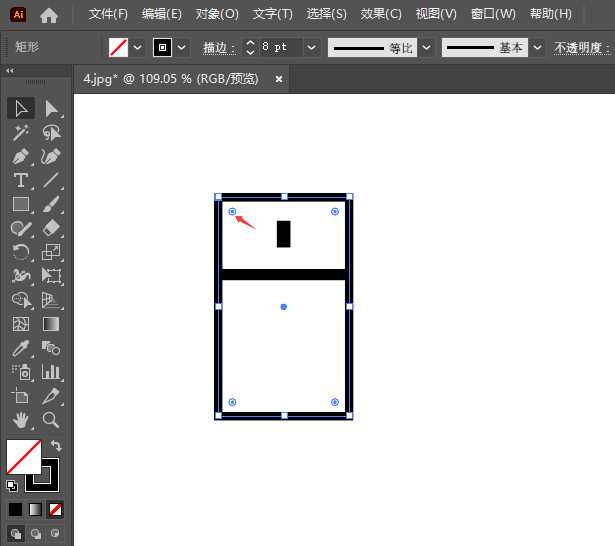Click the stroke weight 8 pt field
Screen dimensions: 615x546
[281, 48]
